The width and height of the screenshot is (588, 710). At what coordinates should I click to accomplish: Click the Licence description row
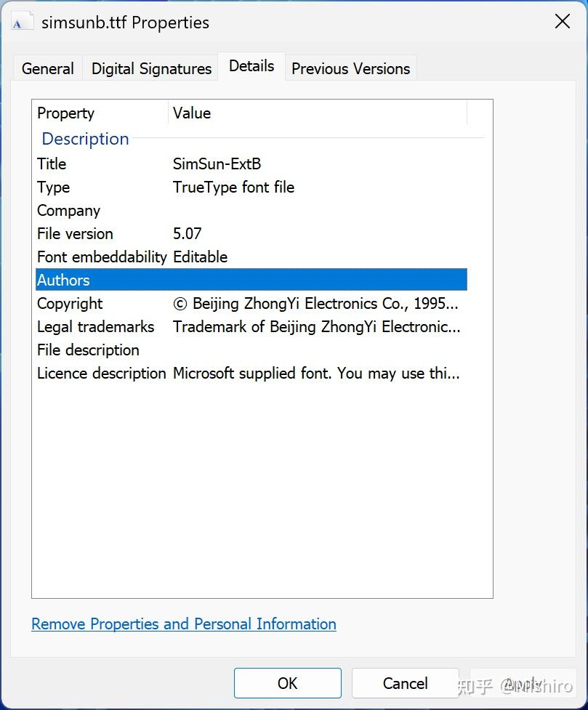218,373
